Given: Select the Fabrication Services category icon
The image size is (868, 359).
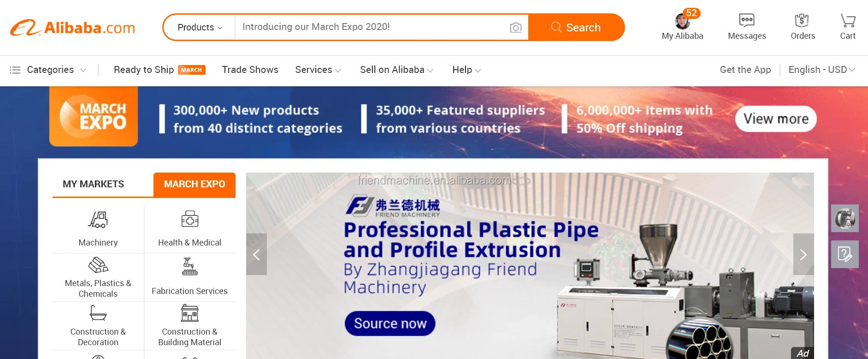Looking at the screenshot, I should click(x=189, y=267).
